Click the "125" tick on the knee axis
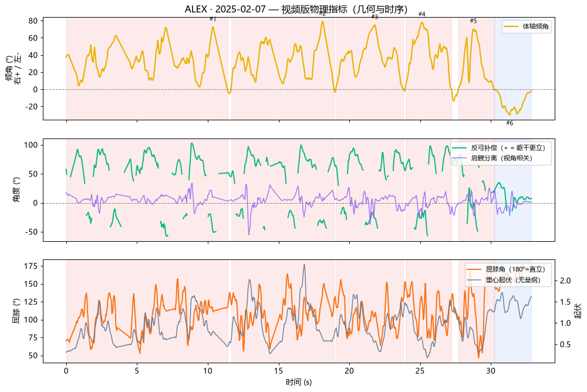587x392 pixels. coord(31,302)
